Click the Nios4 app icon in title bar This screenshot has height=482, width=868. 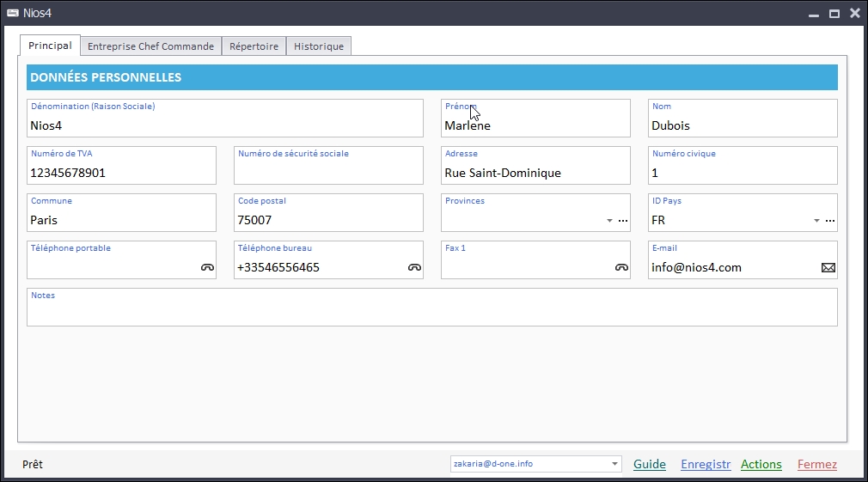click(13, 13)
